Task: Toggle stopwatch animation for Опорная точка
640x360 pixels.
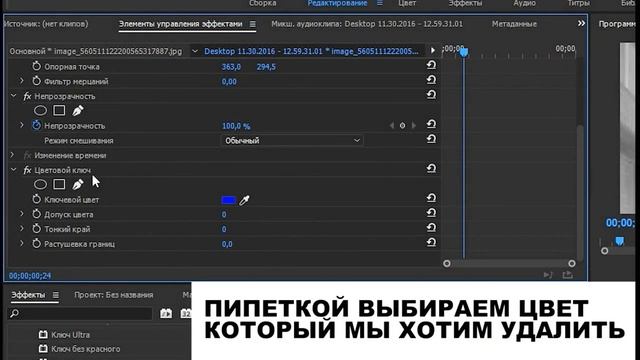Action: (36, 66)
